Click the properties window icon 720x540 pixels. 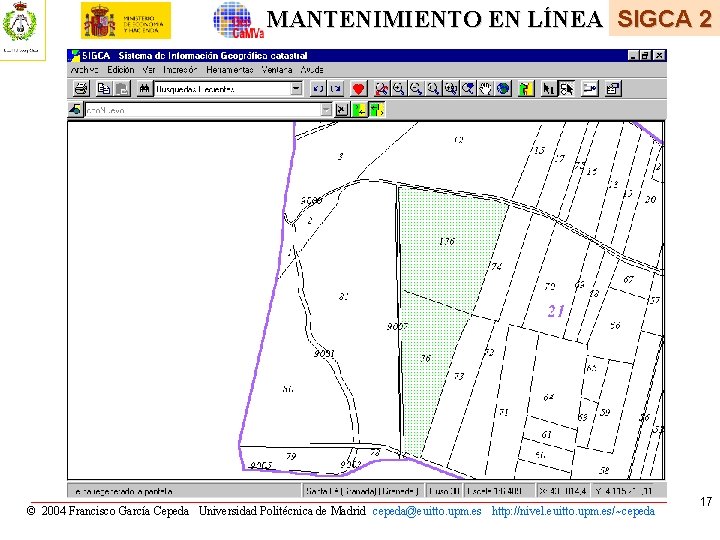613,88
